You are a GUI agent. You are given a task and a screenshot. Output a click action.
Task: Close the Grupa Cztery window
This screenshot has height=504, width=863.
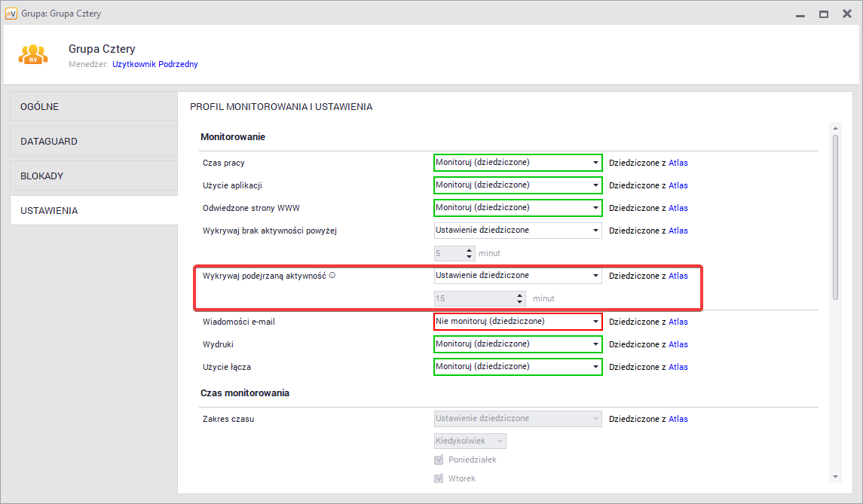click(x=846, y=14)
